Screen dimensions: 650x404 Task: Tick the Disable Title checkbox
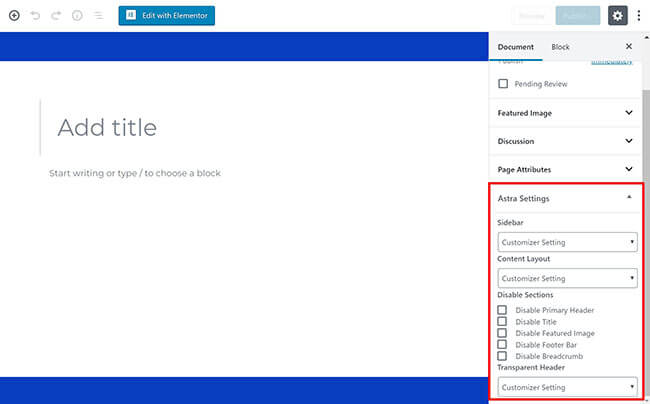[x=502, y=322]
